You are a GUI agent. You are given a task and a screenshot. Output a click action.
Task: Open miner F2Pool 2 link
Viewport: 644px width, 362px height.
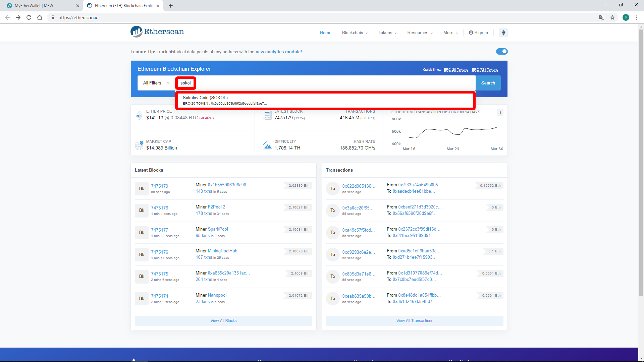coord(217,207)
